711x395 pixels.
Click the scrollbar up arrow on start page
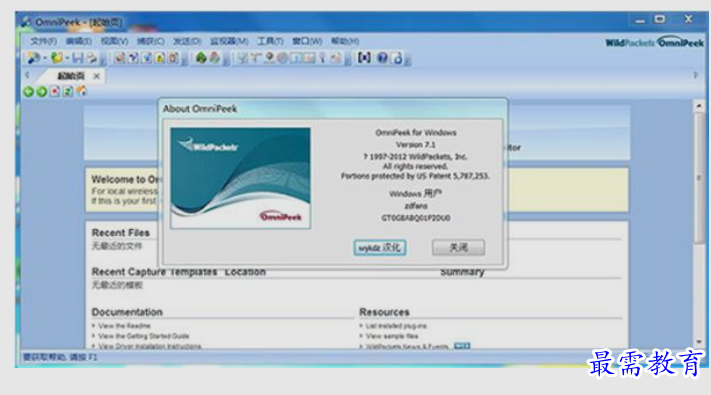[699, 106]
